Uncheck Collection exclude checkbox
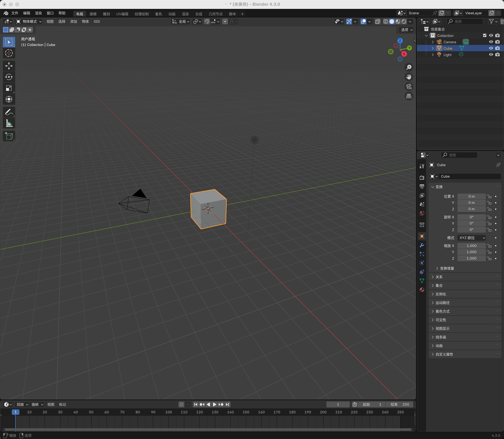Viewport: 504px width, 439px height. click(x=484, y=35)
